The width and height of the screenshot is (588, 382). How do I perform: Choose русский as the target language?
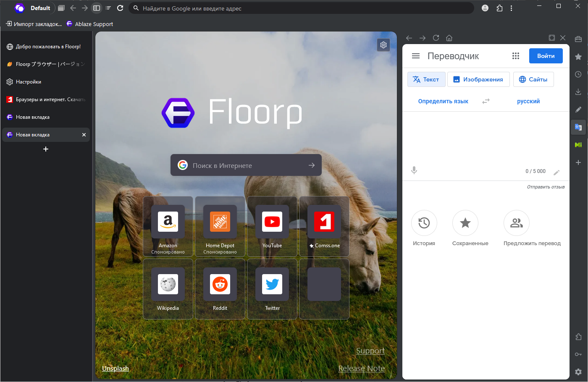coord(528,101)
